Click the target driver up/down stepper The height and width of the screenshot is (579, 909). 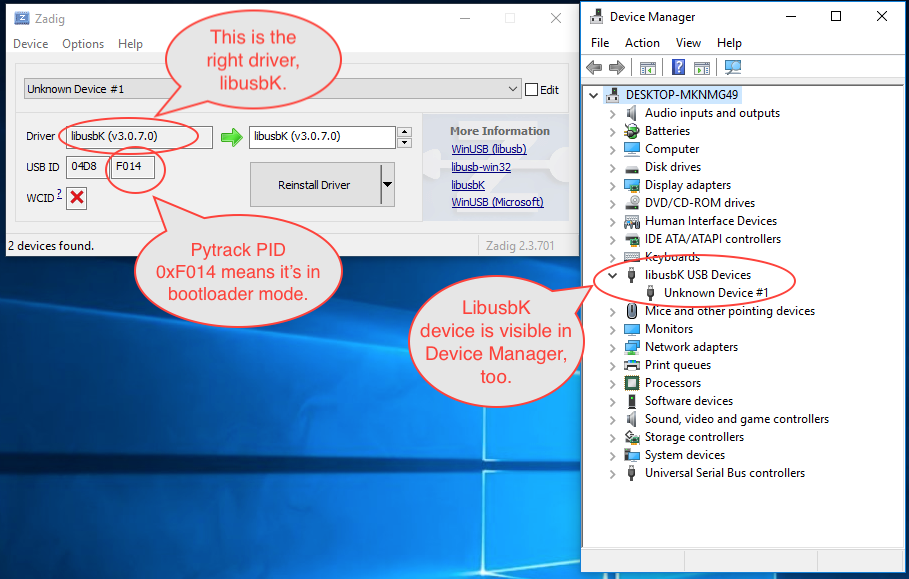(x=404, y=137)
